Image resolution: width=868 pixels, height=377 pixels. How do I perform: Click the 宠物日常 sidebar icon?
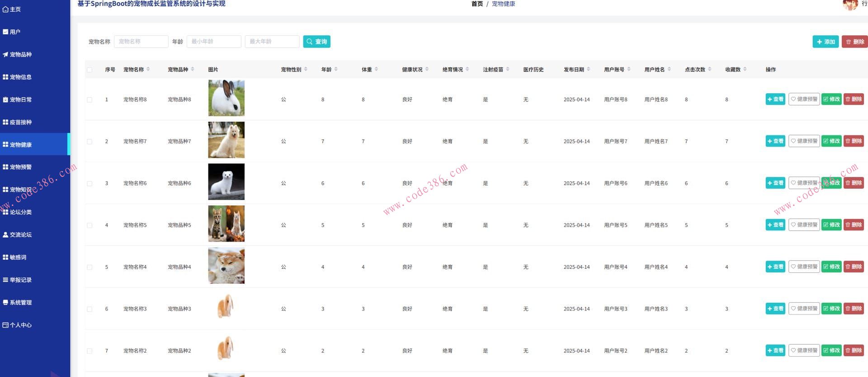[x=5, y=100]
